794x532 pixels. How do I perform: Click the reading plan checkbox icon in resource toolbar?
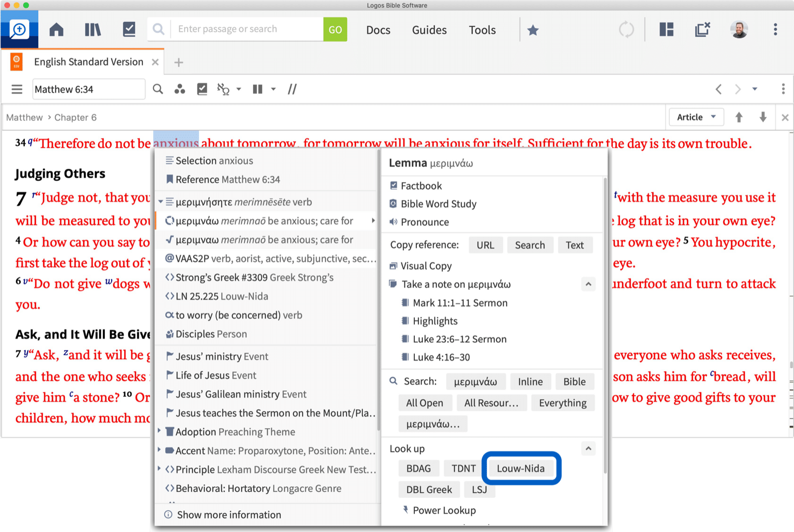tap(202, 89)
